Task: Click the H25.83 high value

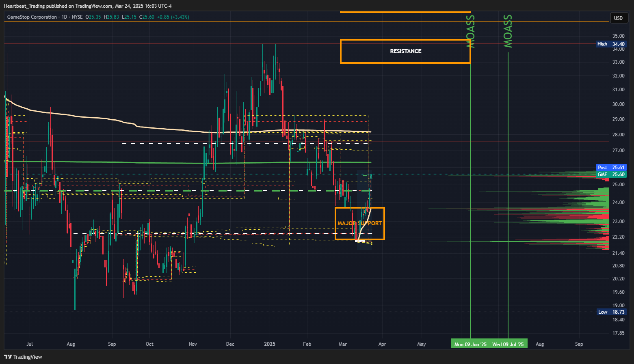Action: [111, 17]
